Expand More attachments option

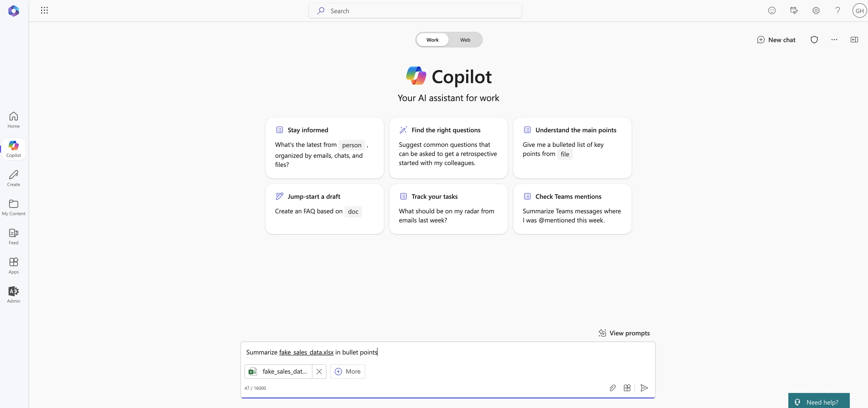pos(347,371)
